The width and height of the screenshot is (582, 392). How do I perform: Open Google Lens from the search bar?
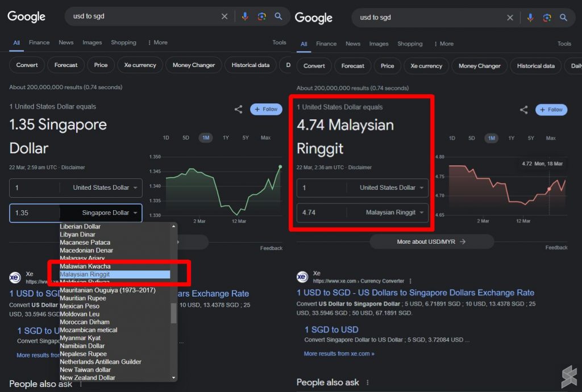point(262,16)
